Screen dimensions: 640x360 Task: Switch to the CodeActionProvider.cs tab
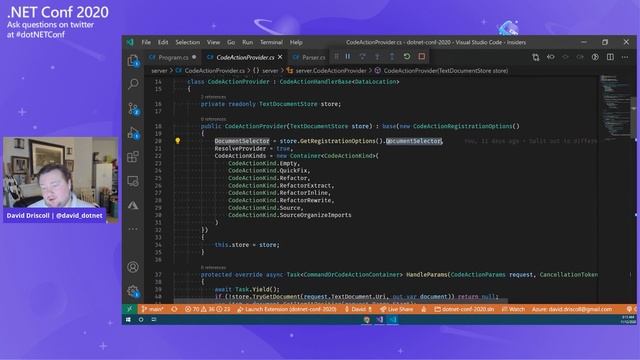(x=245, y=58)
